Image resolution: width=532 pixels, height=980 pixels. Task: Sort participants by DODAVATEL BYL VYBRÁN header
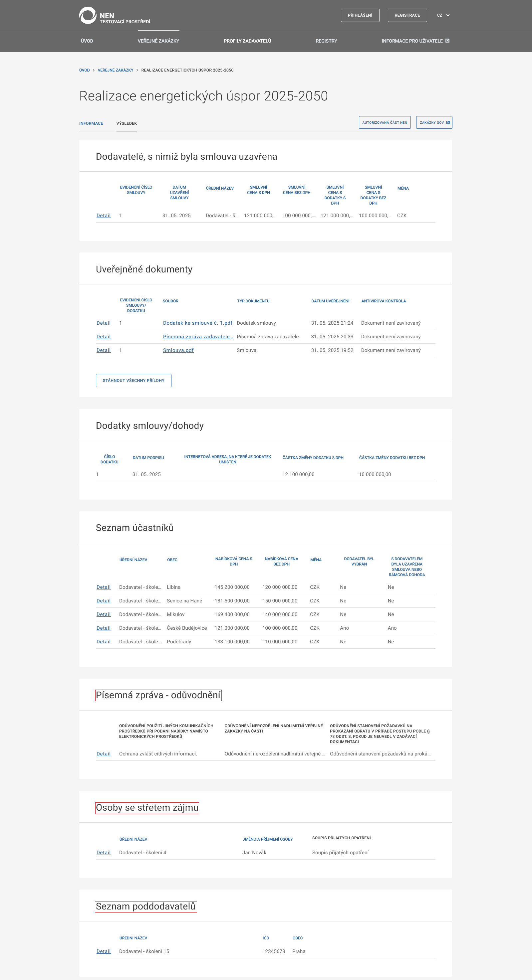coord(359,562)
